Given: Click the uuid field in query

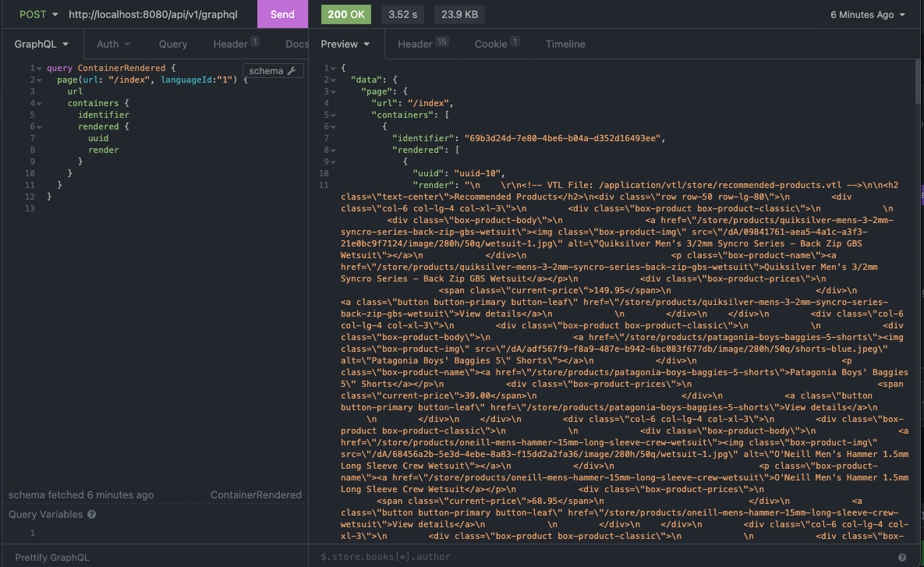Looking at the screenshot, I should 98,138.
